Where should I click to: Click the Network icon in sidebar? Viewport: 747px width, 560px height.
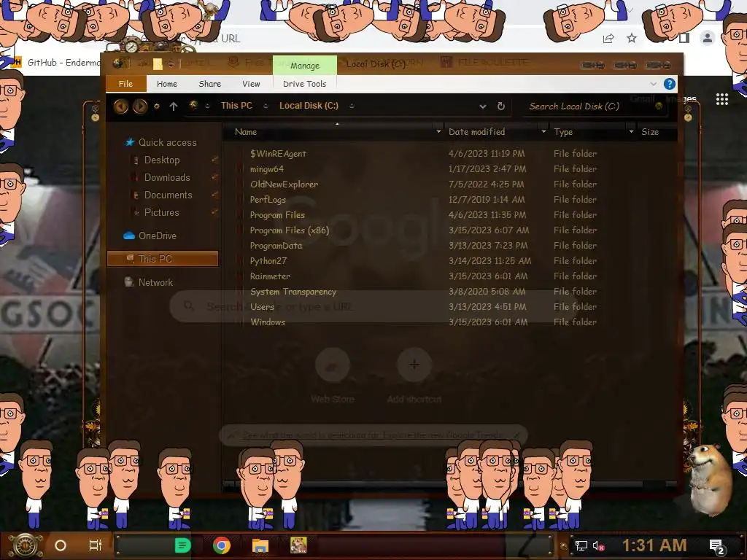click(128, 282)
